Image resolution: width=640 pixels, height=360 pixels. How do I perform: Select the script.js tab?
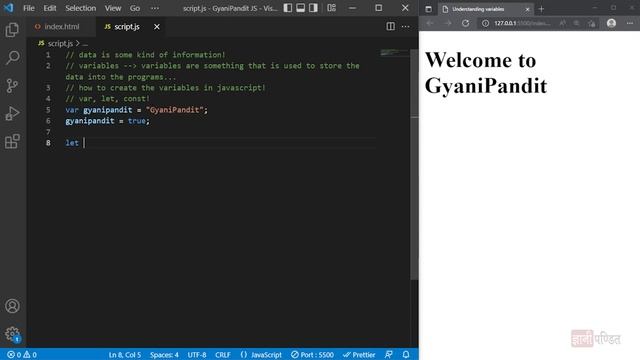pos(127,27)
